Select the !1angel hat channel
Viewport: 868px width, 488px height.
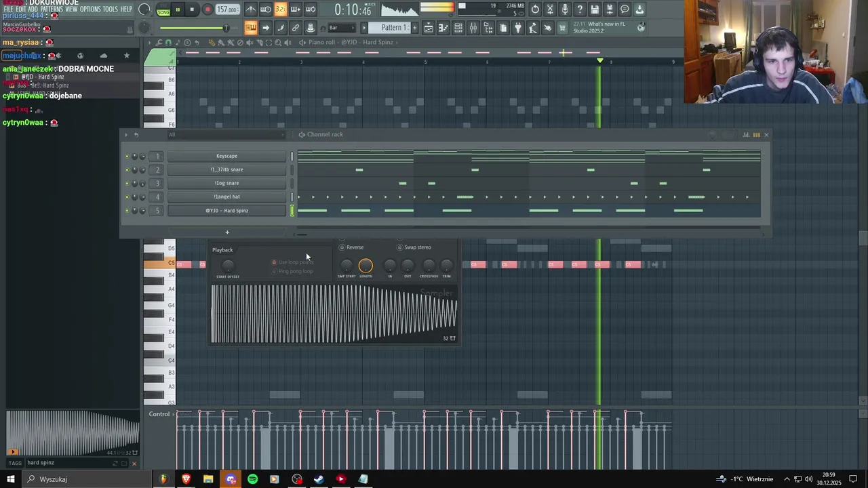(226, 197)
